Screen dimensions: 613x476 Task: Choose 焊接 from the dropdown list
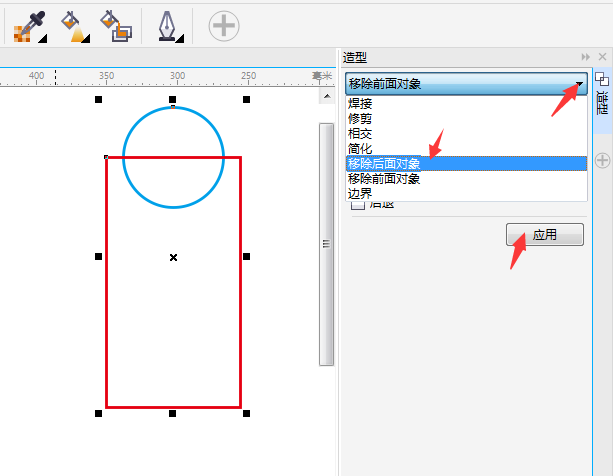click(x=360, y=104)
